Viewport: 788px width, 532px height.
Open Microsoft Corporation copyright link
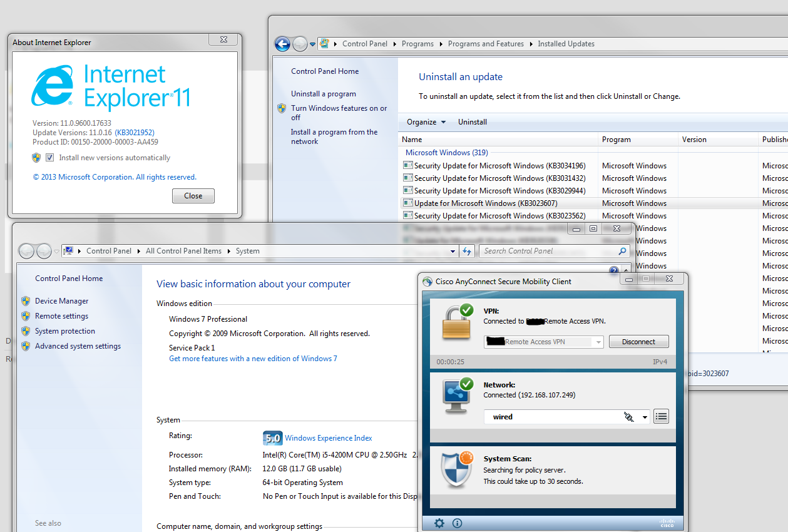click(115, 177)
